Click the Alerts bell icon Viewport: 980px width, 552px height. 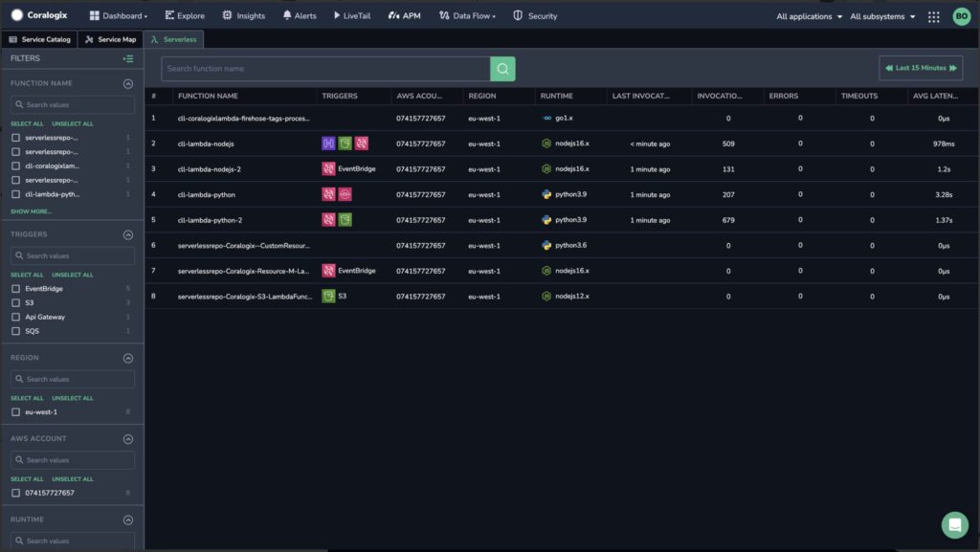click(287, 15)
